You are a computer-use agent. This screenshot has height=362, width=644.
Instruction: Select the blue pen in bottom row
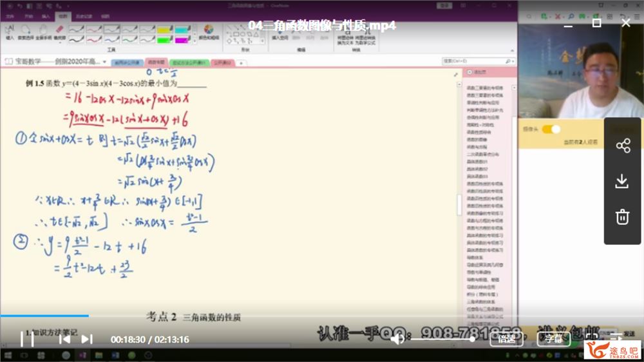[x=111, y=39]
